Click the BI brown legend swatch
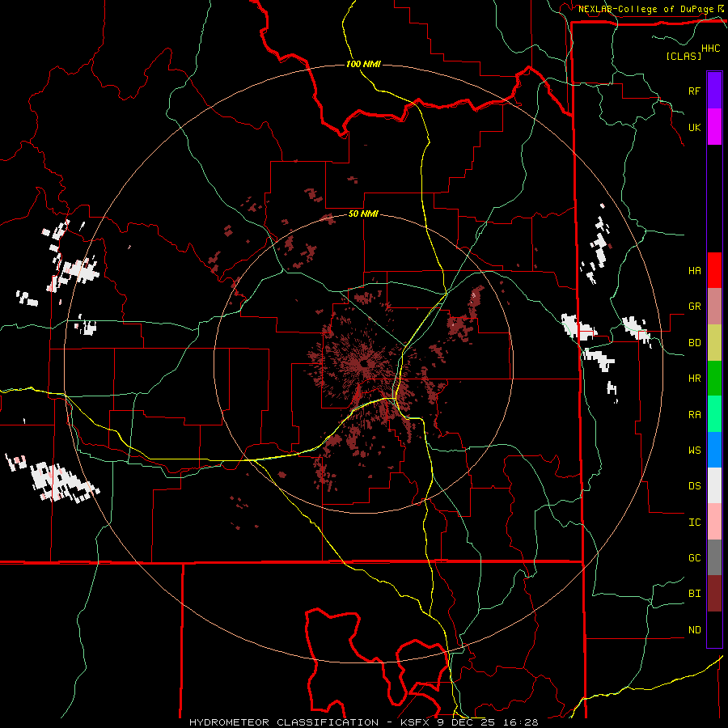728x728 pixels. tap(714, 594)
